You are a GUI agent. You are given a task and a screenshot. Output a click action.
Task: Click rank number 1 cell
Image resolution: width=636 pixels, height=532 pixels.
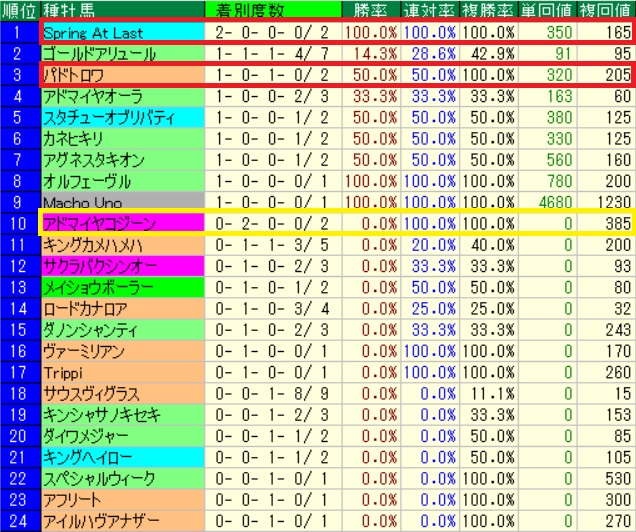(x=20, y=32)
